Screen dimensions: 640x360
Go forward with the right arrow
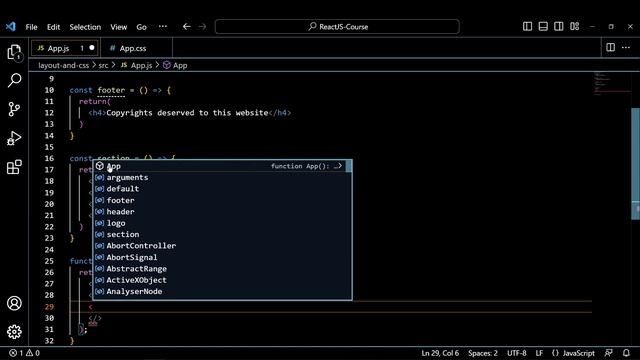tap(202, 27)
